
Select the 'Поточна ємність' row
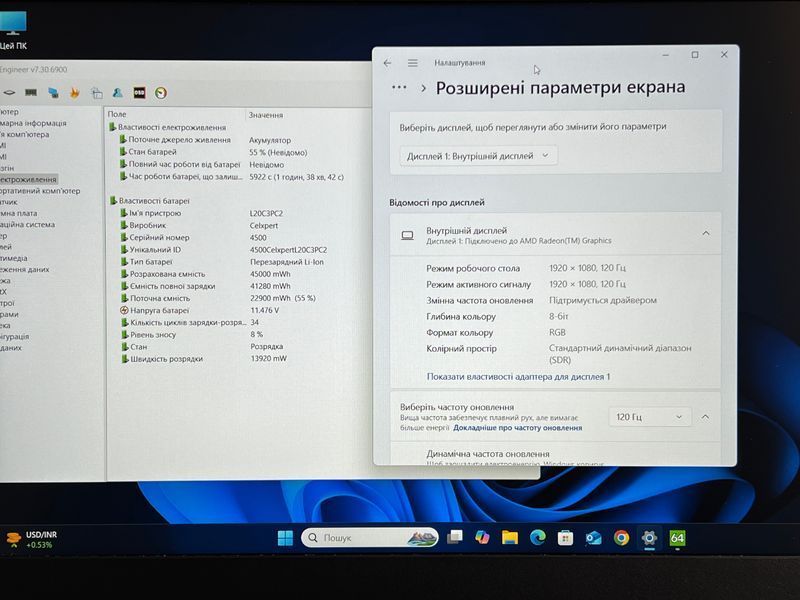(155, 298)
